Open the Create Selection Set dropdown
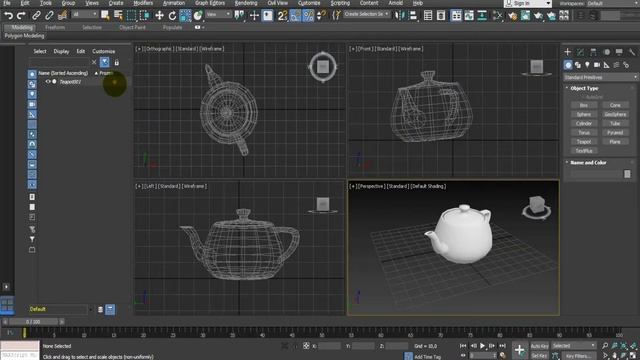Screen dimensions: 640x360 (366, 14)
